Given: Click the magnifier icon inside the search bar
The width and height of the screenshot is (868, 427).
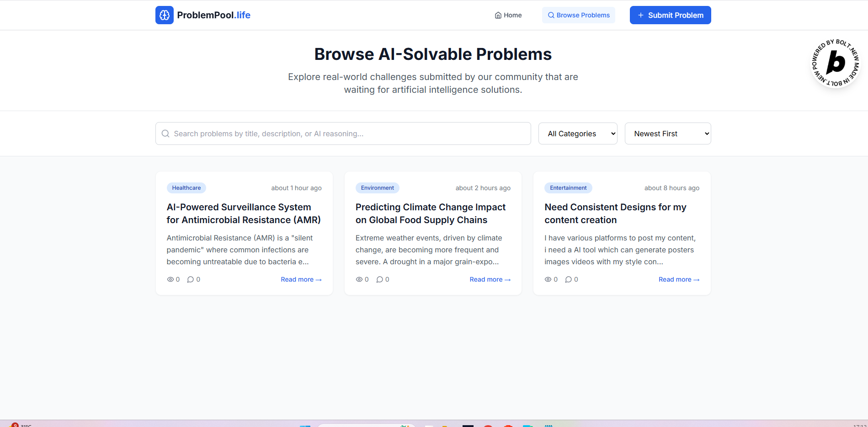Looking at the screenshot, I should point(165,133).
